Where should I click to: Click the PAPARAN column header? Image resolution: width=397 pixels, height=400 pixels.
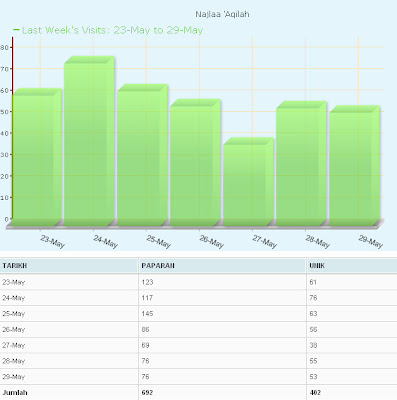[x=158, y=266]
